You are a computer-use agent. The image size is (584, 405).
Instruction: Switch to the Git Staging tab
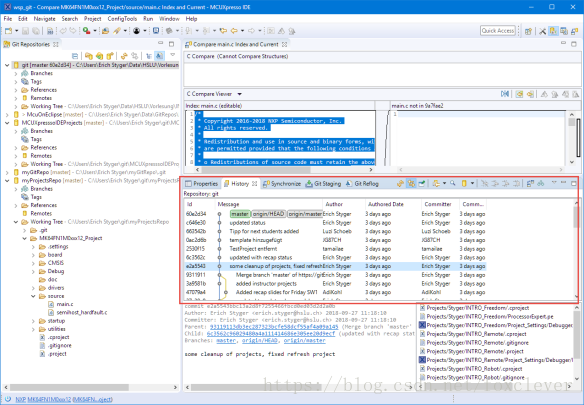click(323, 184)
